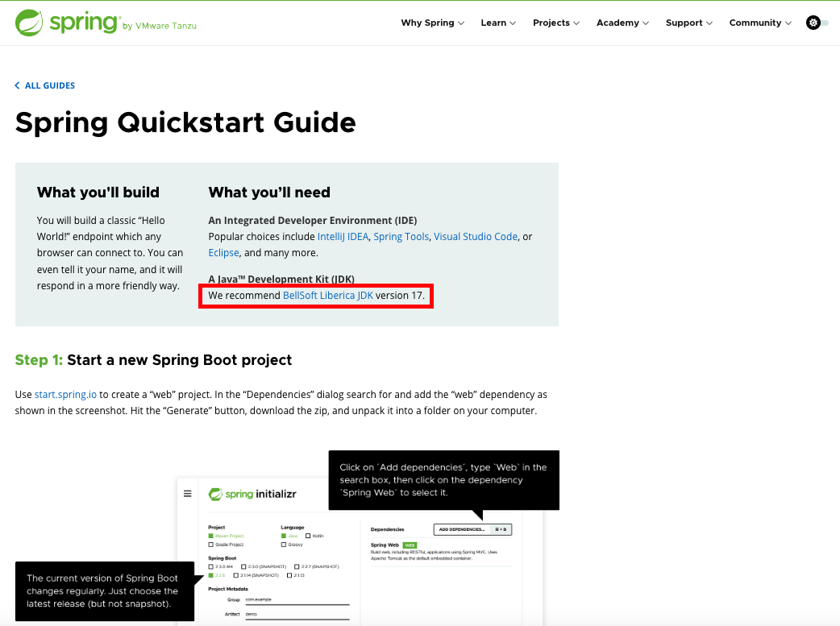Open the Support menu
840x626 pixels.
click(689, 23)
